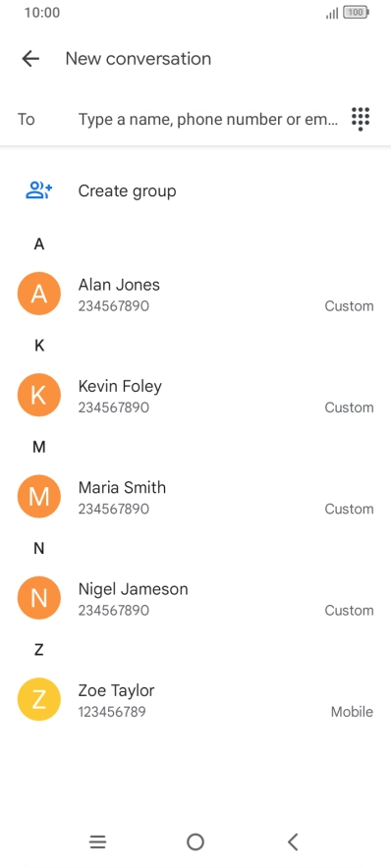391x868 pixels.
Task: Tap Maria Smith's M avatar
Action: (x=38, y=497)
